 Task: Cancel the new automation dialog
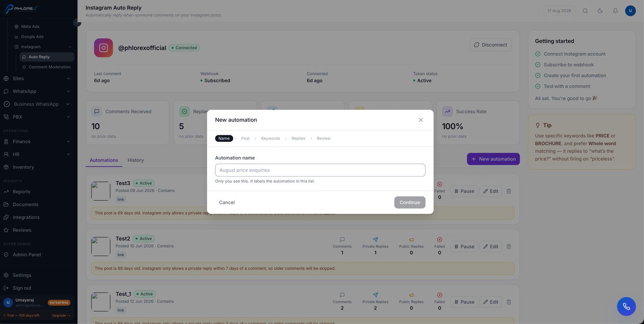click(x=227, y=202)
